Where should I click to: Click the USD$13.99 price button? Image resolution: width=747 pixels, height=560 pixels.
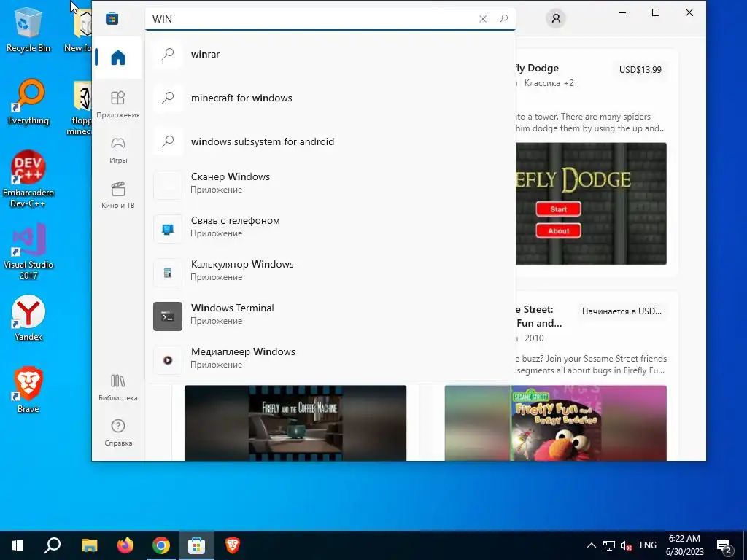640,69
